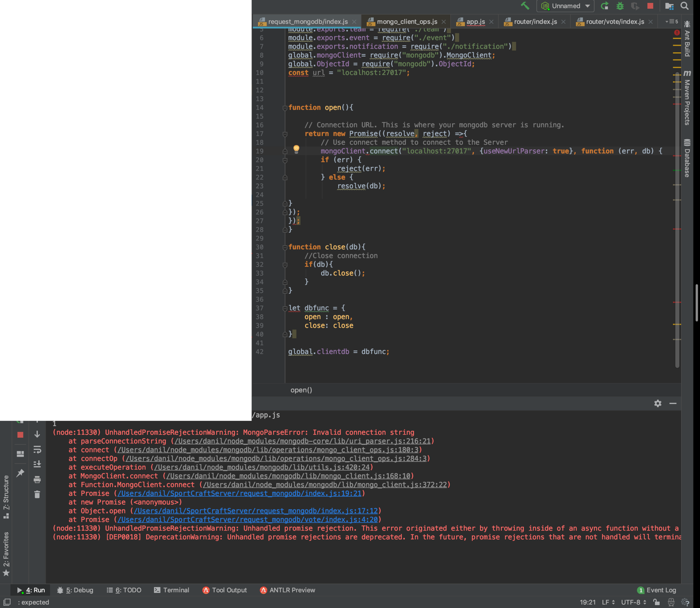Collapse the if (err) fold on line 20
The image size is (700, 608).
coord(285,160)
